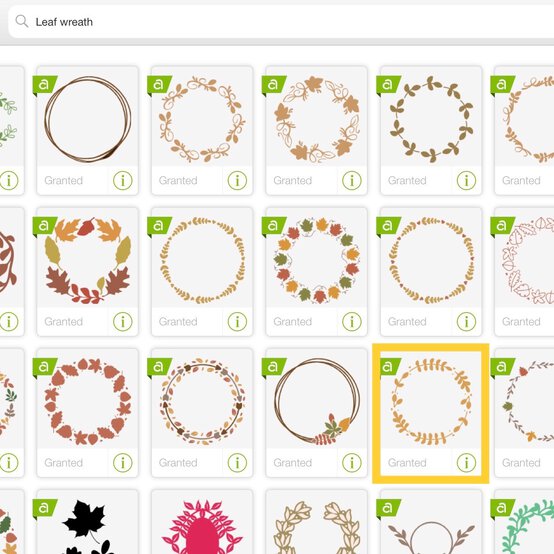The width and height of the screenshot is (554, 554).
Task: Click the Cricut Access badge on the brown ring wreath
Action: tap(45, 85)
